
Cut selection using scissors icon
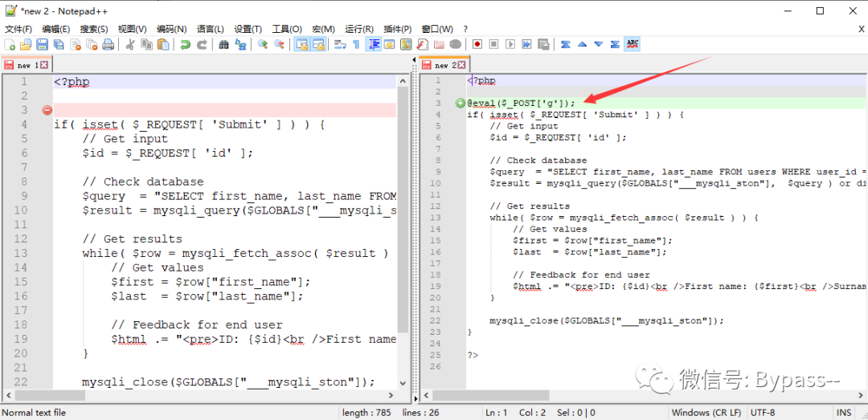pos(129,44)
